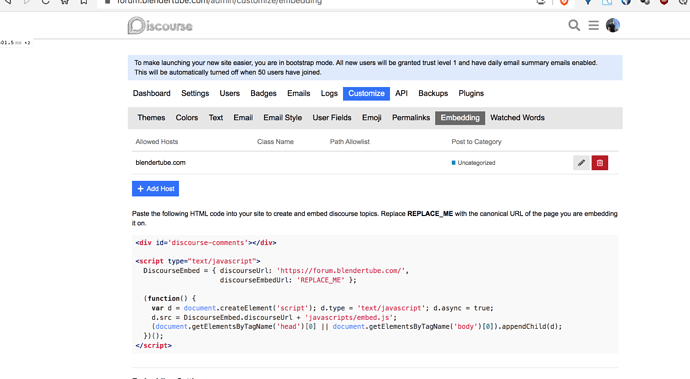This screenshot has width=690, height=379.
Task: Open the Plugins admin tab
Action: [x=471, y=93]
